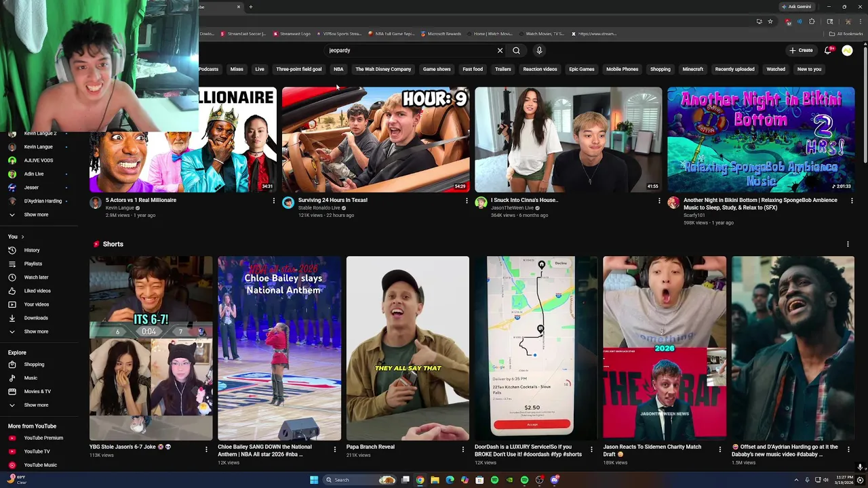Open File Explorer from the taskbar
The width and height of the screenshot is (868, 488).
(x=435, y=480)
